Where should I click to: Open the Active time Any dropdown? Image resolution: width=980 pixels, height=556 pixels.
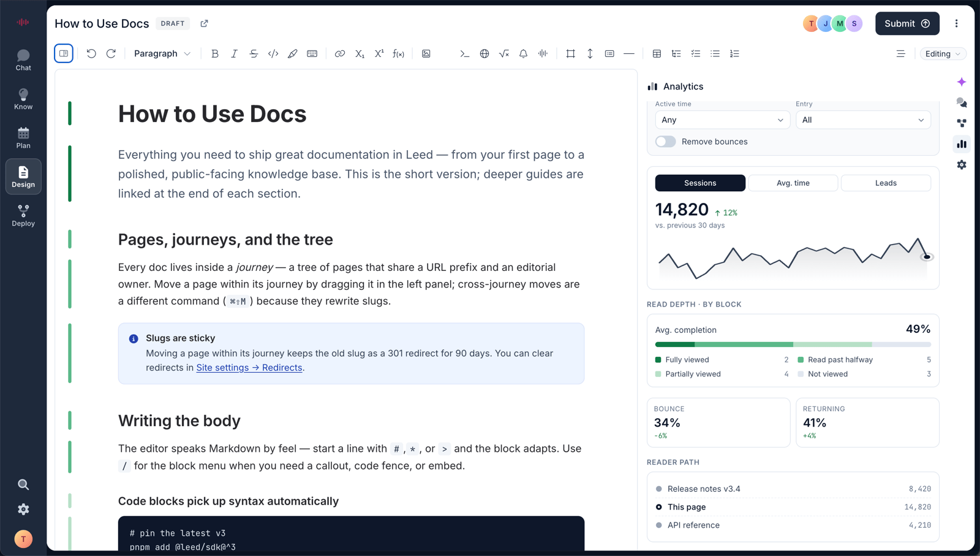click(x=722, y=120)
